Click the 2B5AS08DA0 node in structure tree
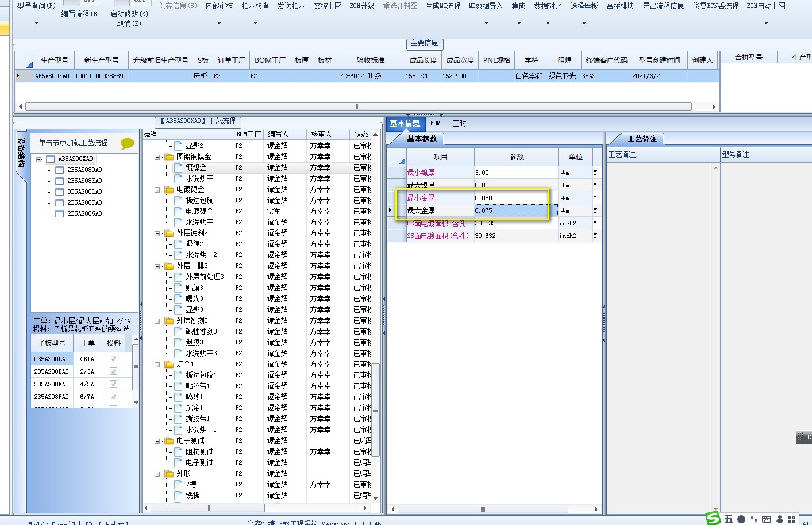812x525 pixels. tap(84, 170)
